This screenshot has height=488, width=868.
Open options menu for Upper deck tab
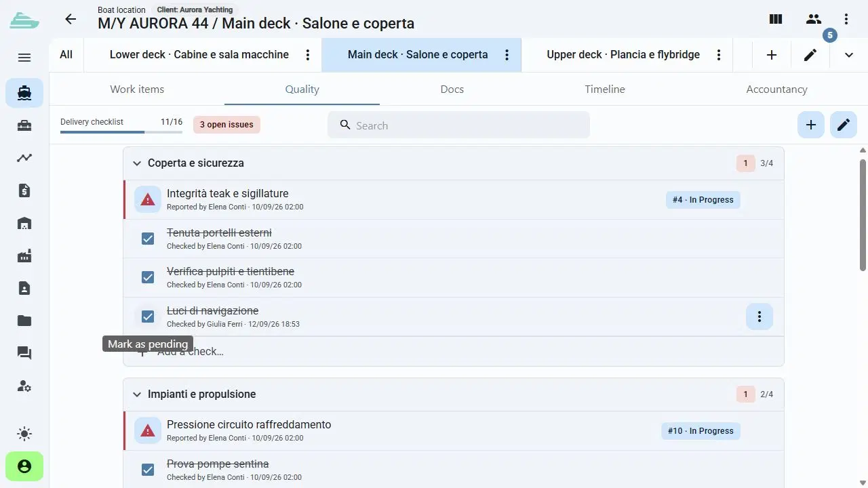click(x=719, y=55)
